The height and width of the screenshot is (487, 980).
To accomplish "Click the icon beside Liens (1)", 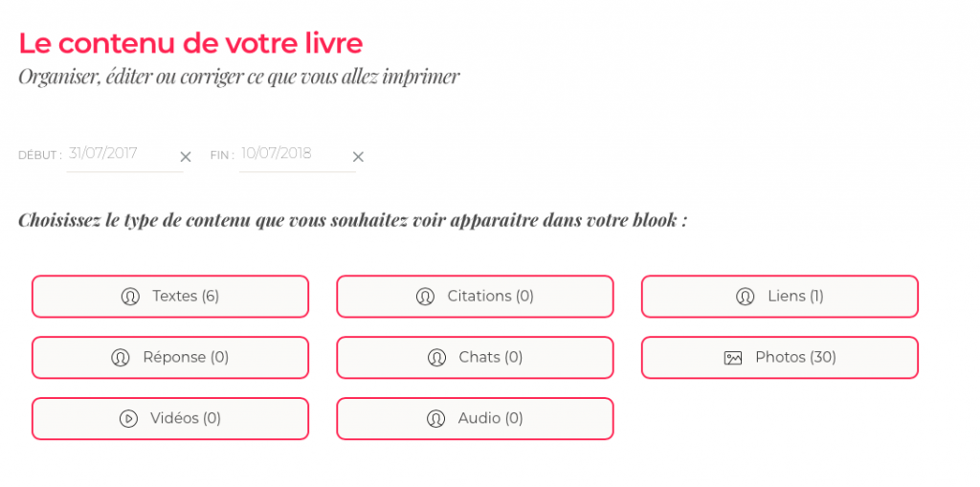I will (746, 297).
